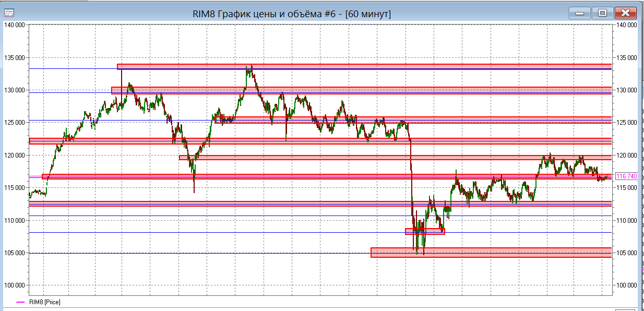Select the red zone rectangle at 105 000
Viewport: 644px width, 311px height.
click(491, 253)
